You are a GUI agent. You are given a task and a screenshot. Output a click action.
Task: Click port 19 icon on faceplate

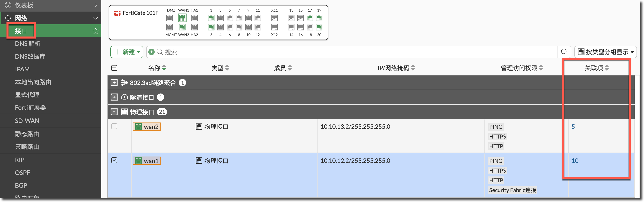coord(319,18)
